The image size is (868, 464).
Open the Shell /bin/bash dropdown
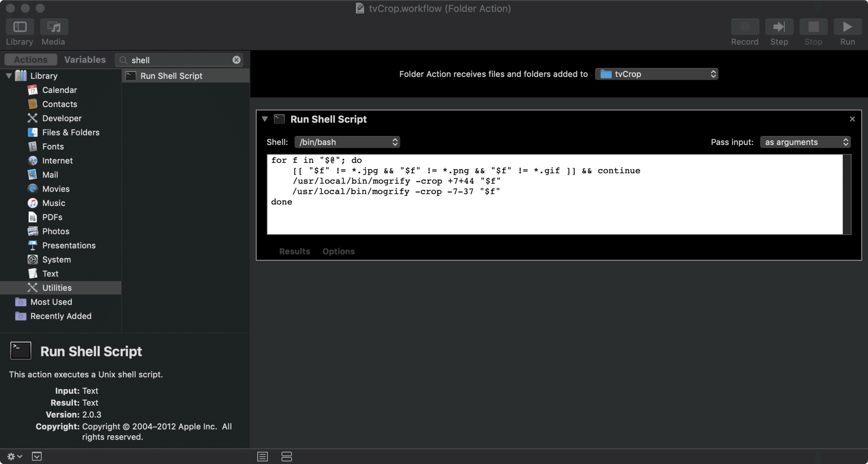coord(347,142)
